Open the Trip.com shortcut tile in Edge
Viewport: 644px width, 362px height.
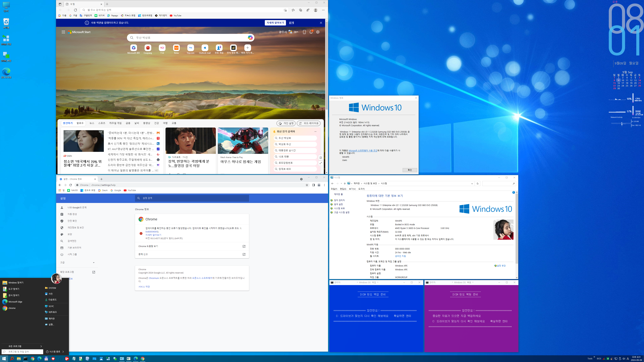191,49
